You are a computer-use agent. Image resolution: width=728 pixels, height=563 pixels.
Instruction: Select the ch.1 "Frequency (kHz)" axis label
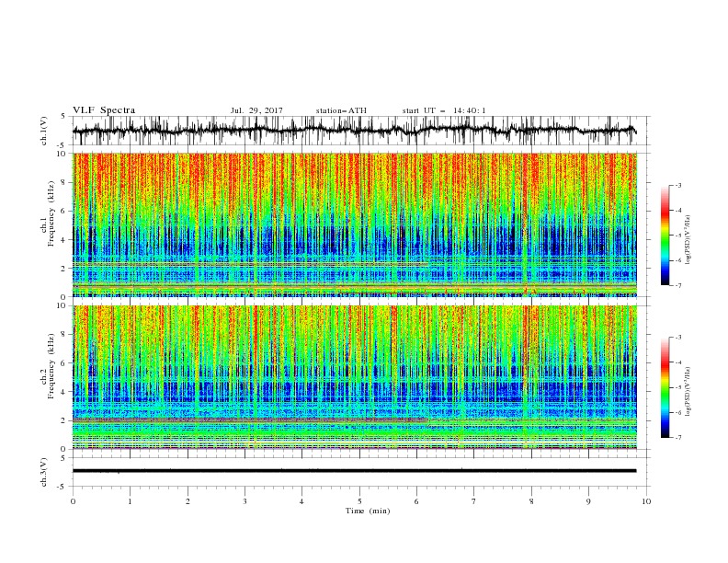pos(51,214)
